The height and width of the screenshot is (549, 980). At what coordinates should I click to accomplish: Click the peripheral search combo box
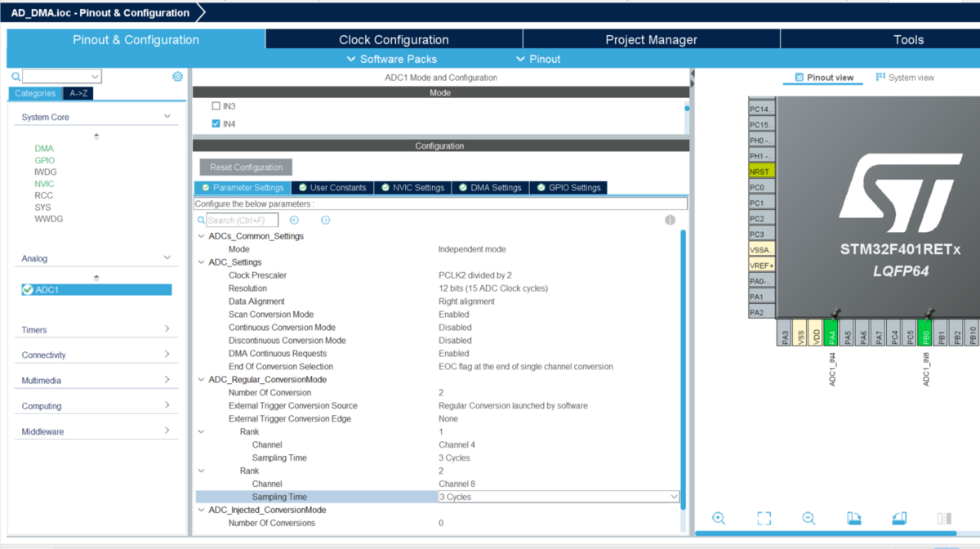tap(61, 76)
